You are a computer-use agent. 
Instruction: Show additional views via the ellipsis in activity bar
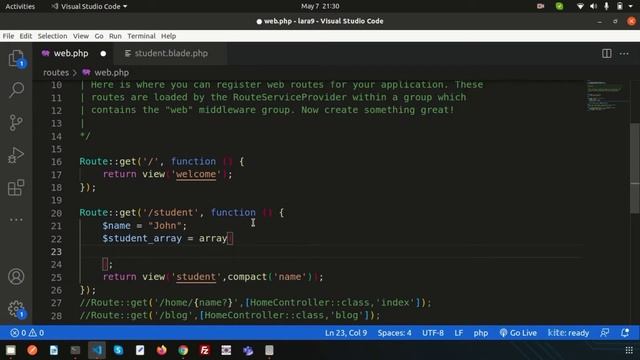(16, 220)
